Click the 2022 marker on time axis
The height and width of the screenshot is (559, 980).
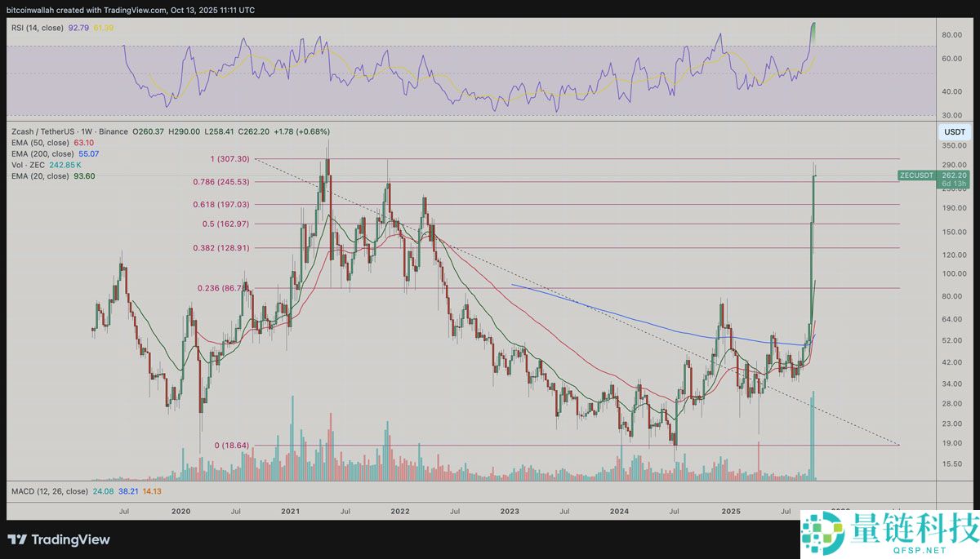click(399, 511)
